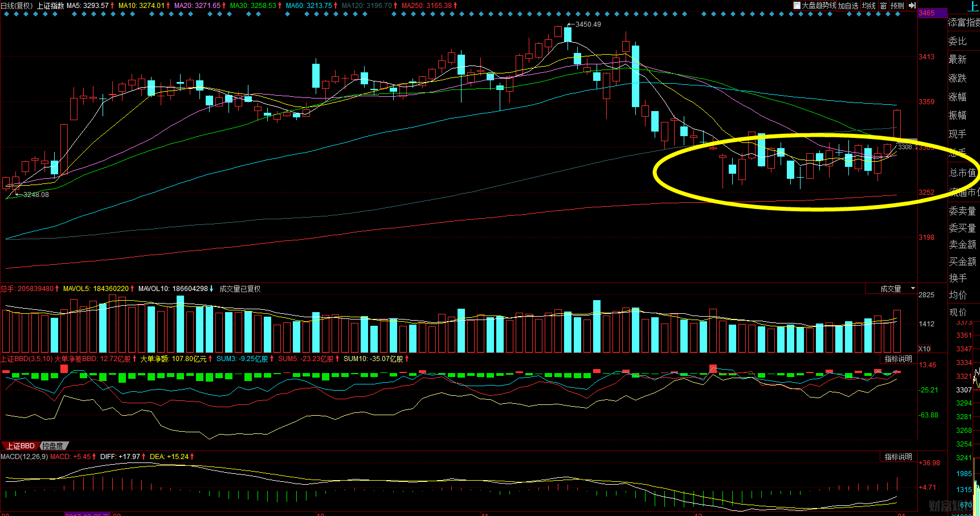Screen dimensions: 980x516
Task: Select 现价 in the right quote panel
Action: click(x=958, y=312)
